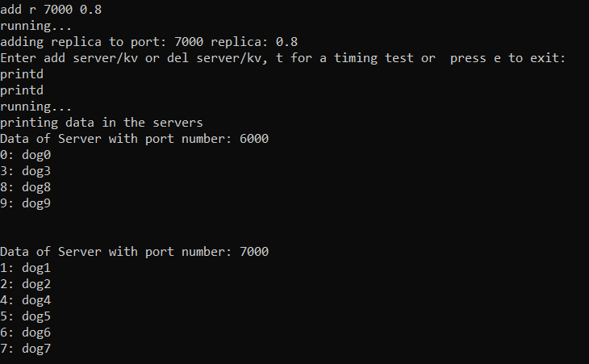Click the 'add r 7000 0.8' command line

(x=51, y=10)
